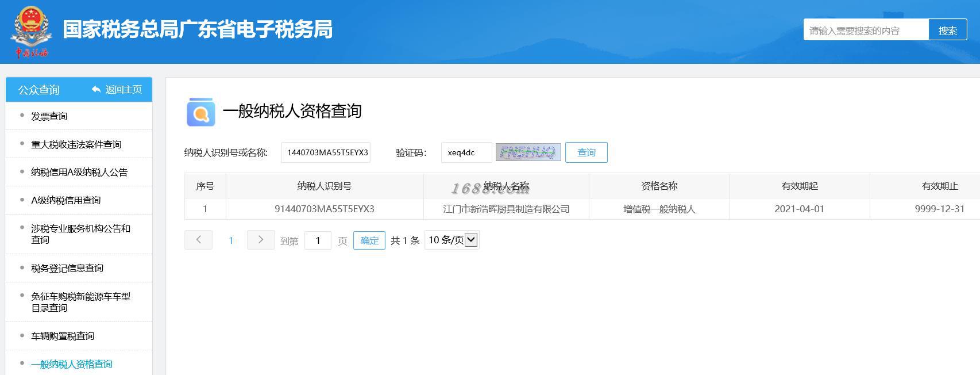Open the 10 条/页 page size dropdown
The height and width of the screenshot is (375, 980).
tap(452, 240)
